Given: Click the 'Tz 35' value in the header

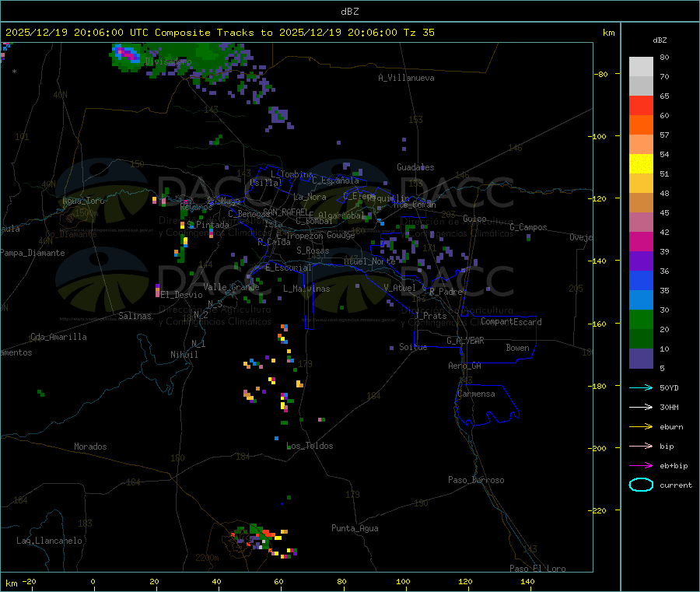Looking at the screenshot, I should tap(418, 33).
